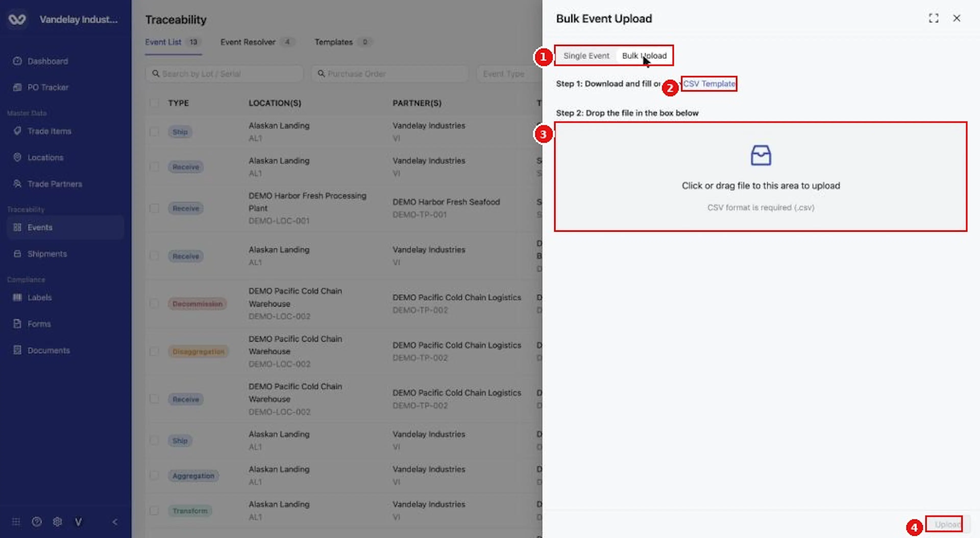
Task: Switch to the Event List tab
Action: 173,42
